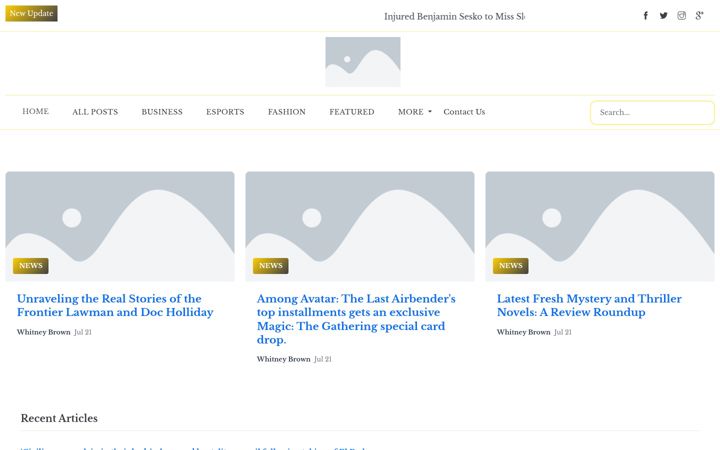
Task: Open the Contact Us link
Action: pos(464,112)
